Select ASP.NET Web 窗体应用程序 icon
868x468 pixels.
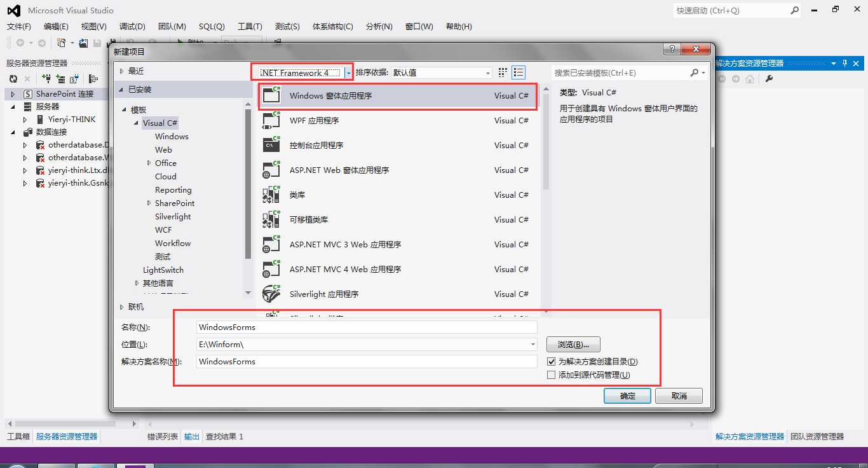point(272,170)
